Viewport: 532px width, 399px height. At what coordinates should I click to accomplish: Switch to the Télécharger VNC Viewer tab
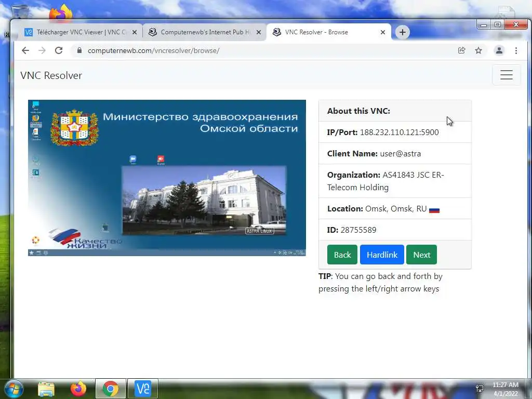pyautogui.click(x=82, y=32)
